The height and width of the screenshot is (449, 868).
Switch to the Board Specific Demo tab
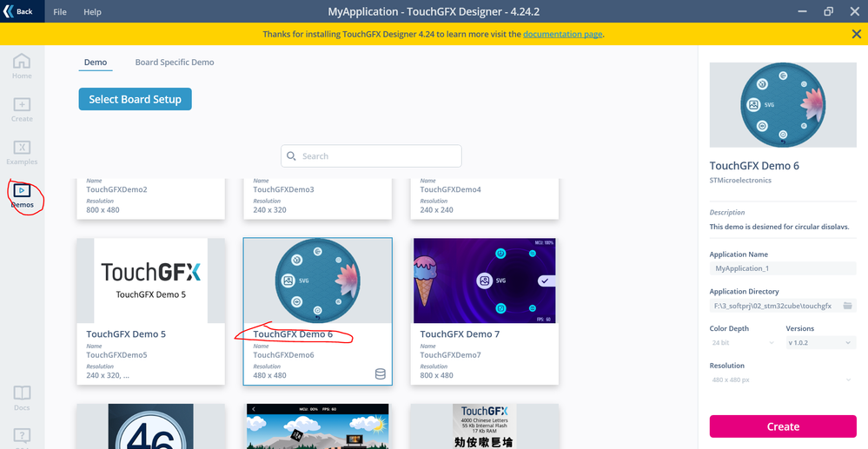click(175, 62)
